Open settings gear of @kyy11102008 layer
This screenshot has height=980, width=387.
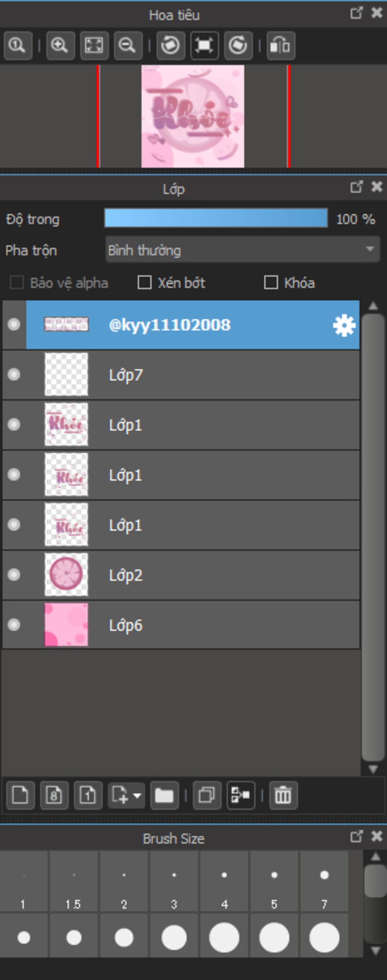pos(344,325)
